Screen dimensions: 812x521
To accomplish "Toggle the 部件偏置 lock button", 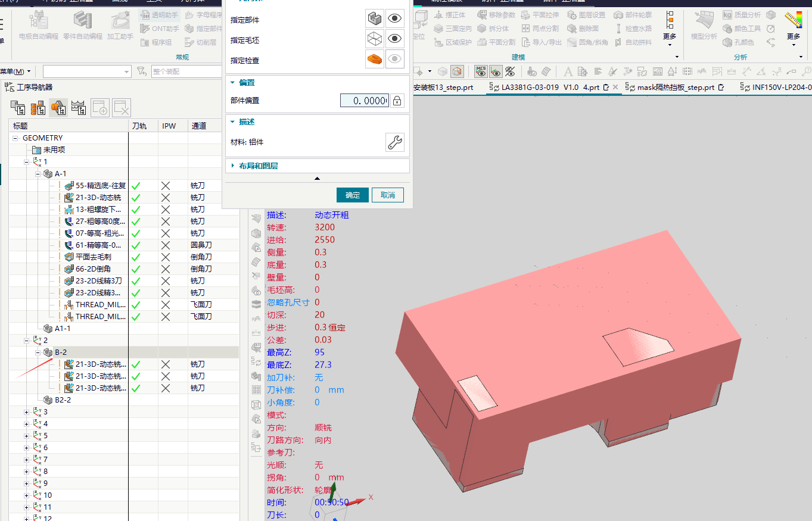I will (x=397, y=101).
